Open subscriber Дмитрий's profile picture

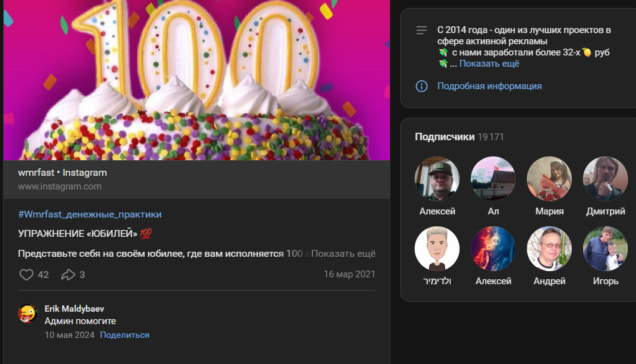pos(605,179)
